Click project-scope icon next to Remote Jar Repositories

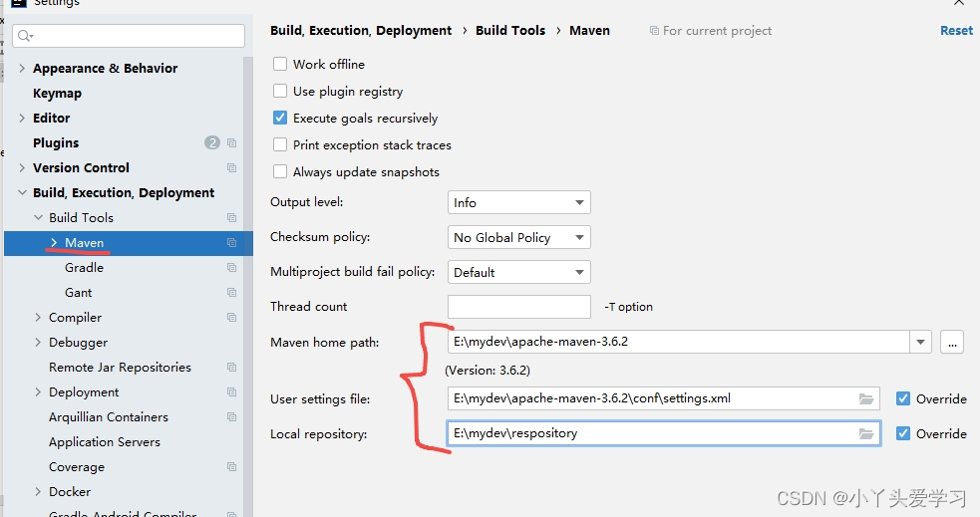pyautogui.click(x=232, y=368)
